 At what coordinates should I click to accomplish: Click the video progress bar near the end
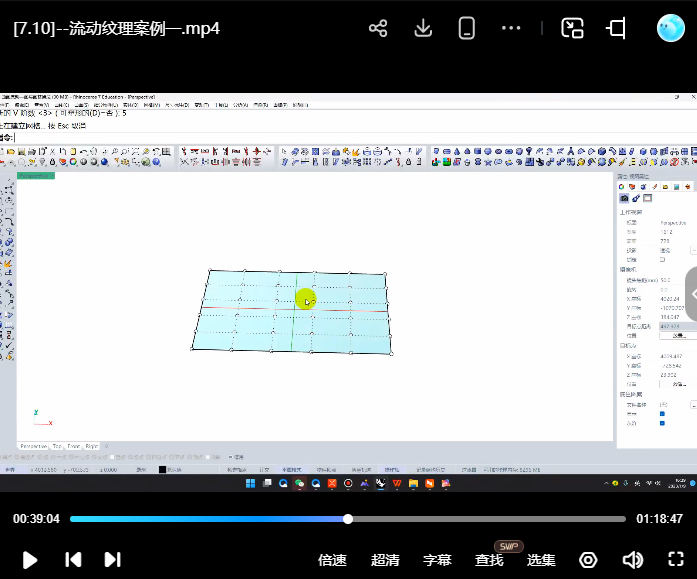(x=610, y=519)
